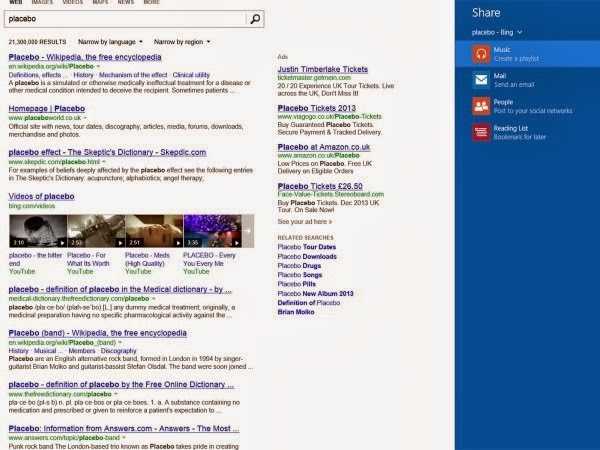Expand the placebo - Bing share dropdown
Image resolution: width=600 pixels, height=450 pixels.
[x=497, y=33]
